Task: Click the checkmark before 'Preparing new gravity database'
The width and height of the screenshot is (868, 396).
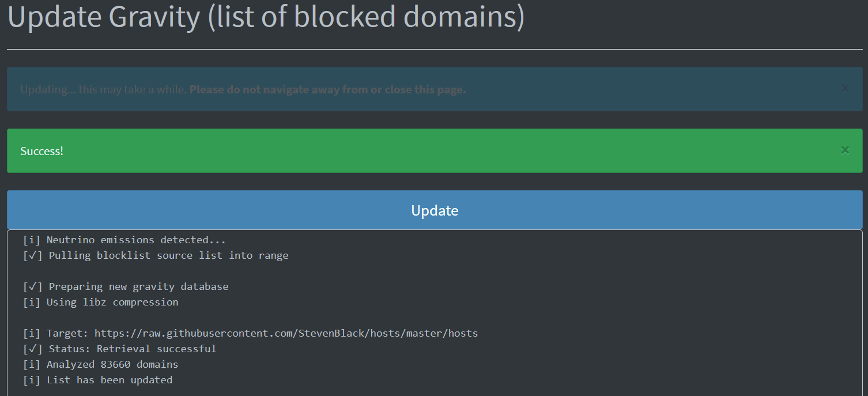Action: tap(33, 286)
